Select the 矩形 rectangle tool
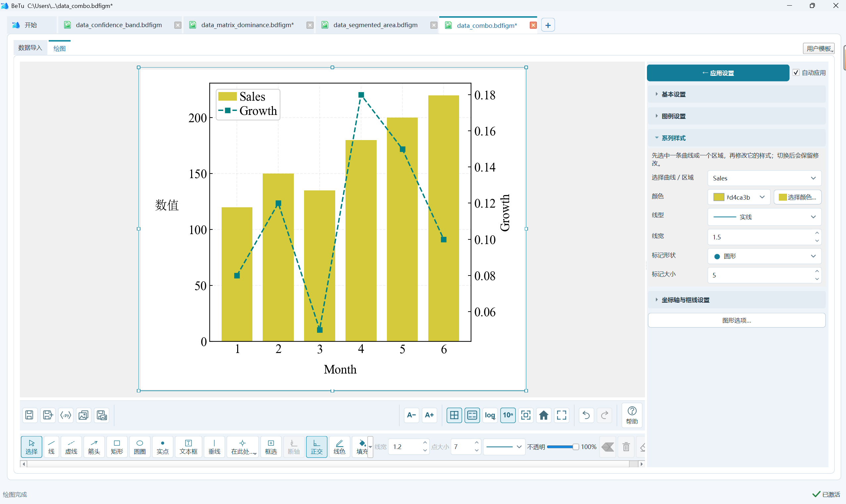Image resolution: width=846 pixels, height=504 pixels. click(117, 447)
